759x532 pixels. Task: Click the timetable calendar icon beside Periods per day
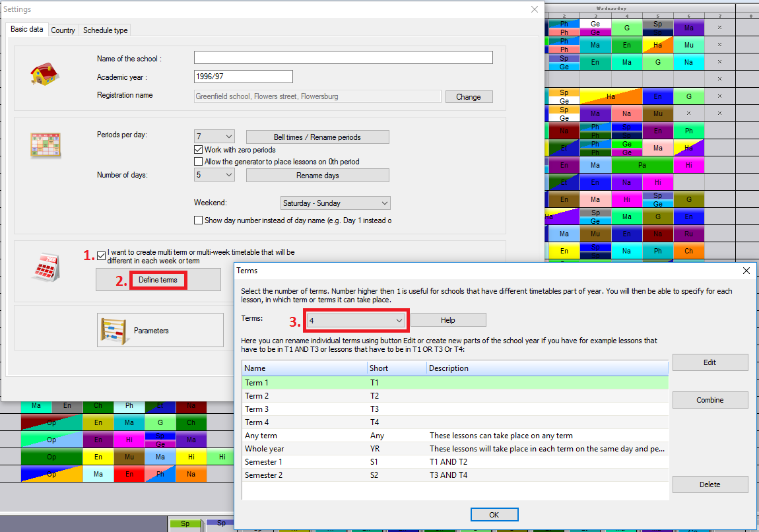46,145
